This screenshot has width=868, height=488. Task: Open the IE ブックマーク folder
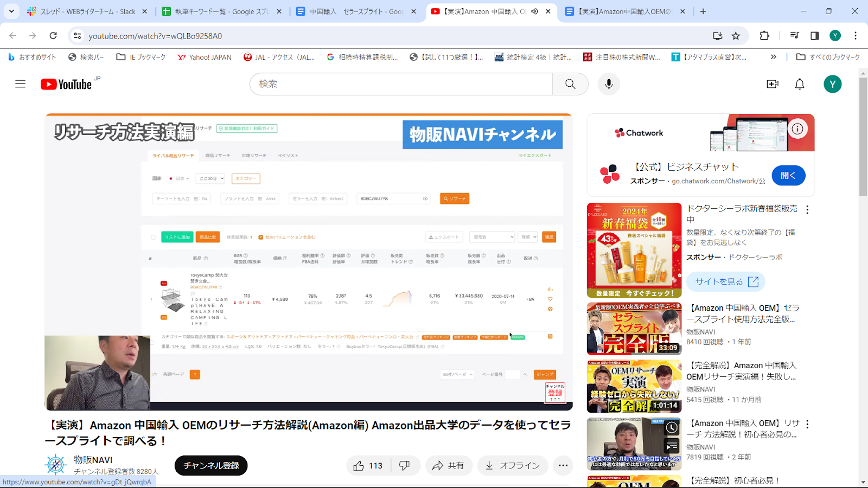141,57
